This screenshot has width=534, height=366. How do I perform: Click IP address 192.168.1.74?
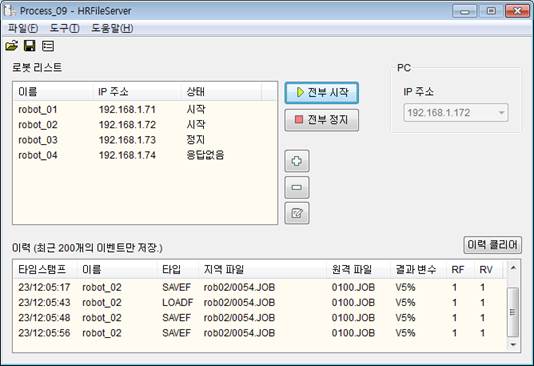(x=127, y=155)
